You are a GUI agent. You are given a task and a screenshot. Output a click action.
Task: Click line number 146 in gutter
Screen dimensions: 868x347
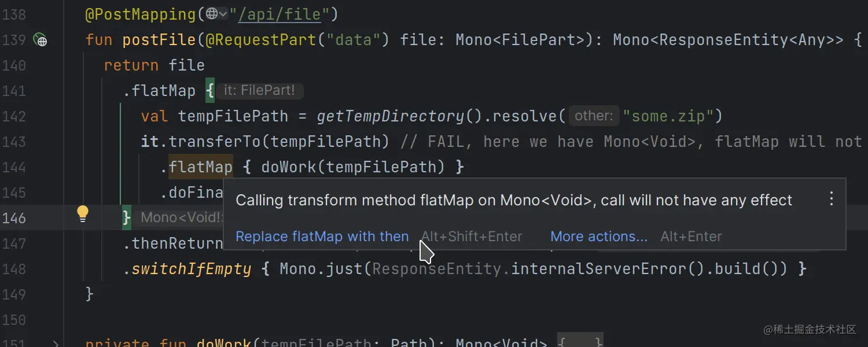[14, 218]
